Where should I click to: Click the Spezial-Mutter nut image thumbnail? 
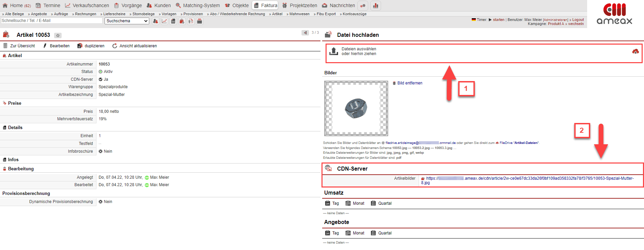(x=356, y=108)
